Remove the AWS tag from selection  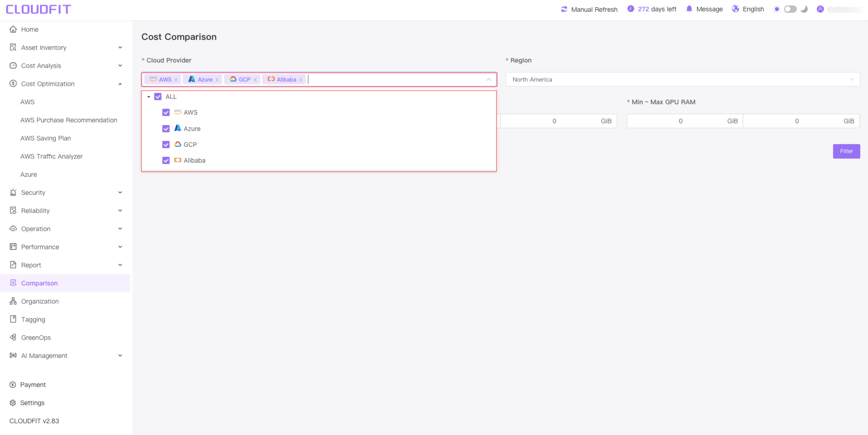coord(176,80)
